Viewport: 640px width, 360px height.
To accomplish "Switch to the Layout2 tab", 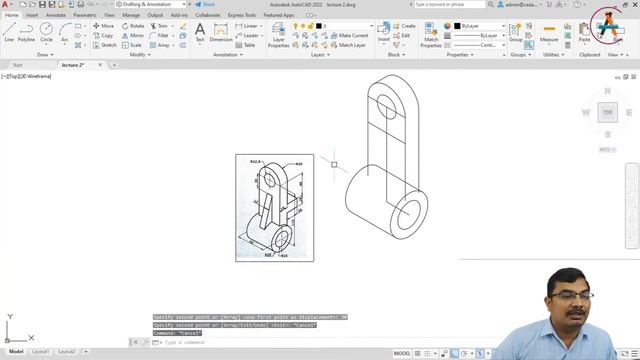I will 66,351.
